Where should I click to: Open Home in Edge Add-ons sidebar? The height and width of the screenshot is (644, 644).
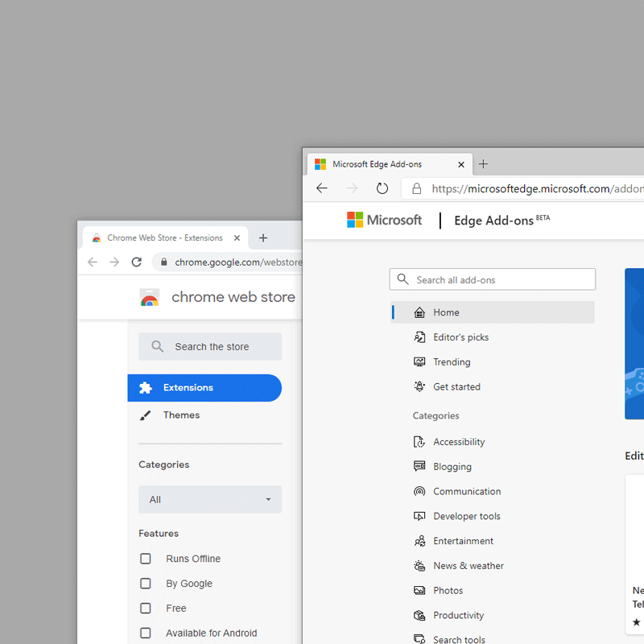click(493, 312)
